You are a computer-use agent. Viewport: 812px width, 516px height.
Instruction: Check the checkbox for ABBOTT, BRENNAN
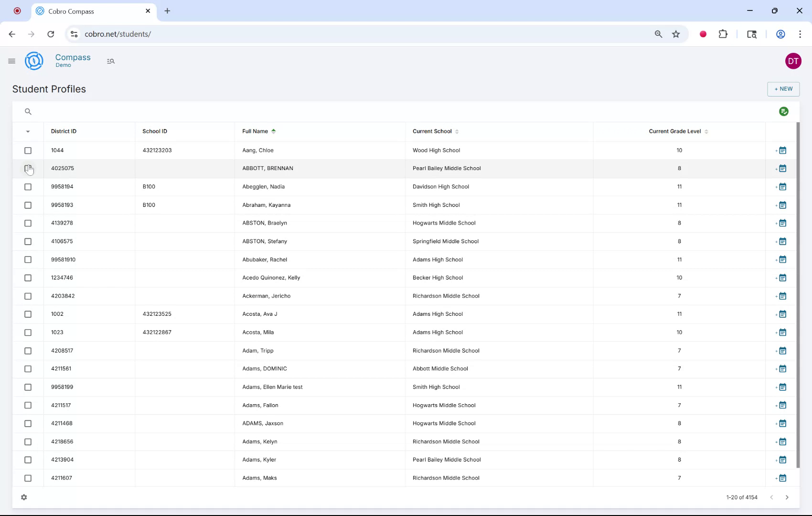tap(28, 168)
